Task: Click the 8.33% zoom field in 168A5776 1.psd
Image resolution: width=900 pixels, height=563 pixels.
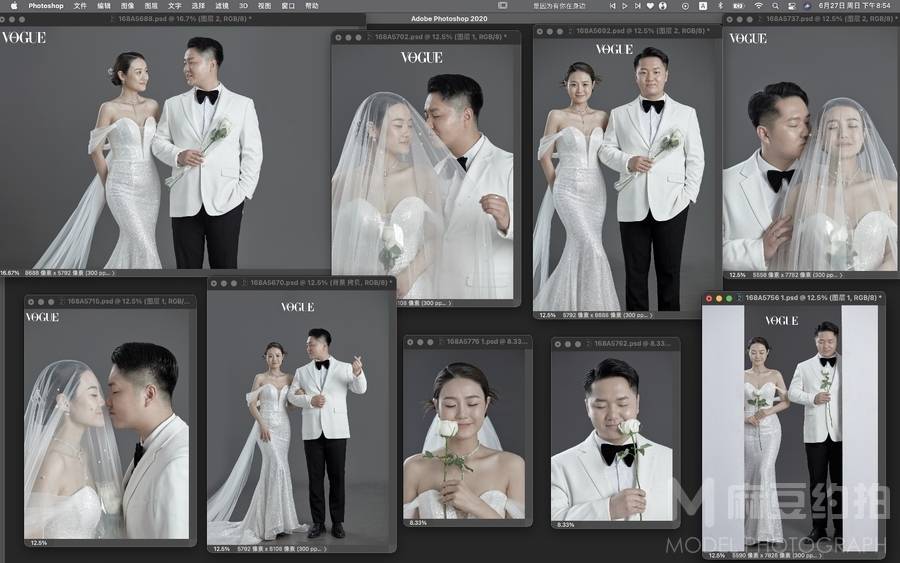Action: click(x=418, y=523)
